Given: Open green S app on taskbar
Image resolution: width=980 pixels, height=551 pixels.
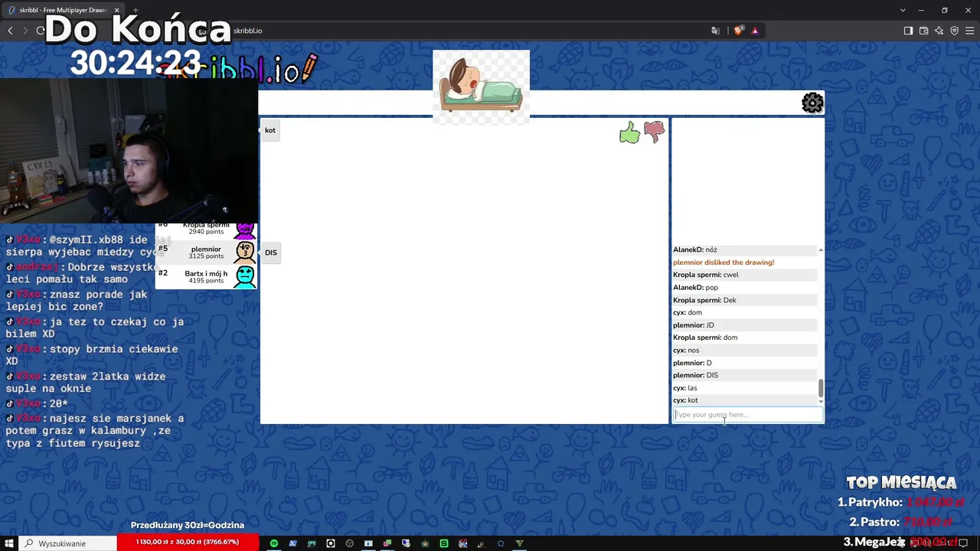Looking at the screenshot, I should click(444, 543).
